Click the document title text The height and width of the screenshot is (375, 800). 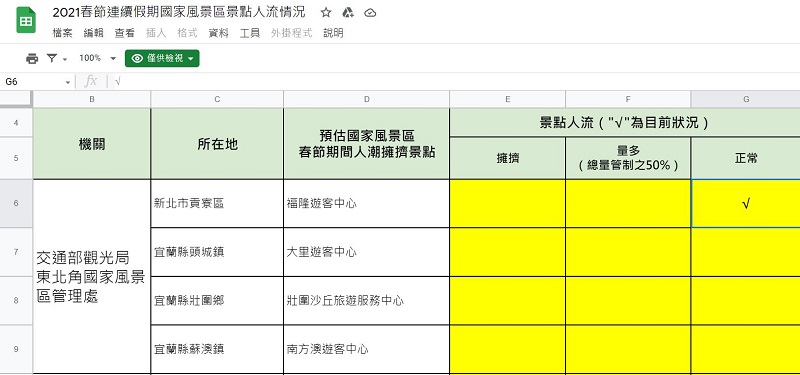pos(179,13)
